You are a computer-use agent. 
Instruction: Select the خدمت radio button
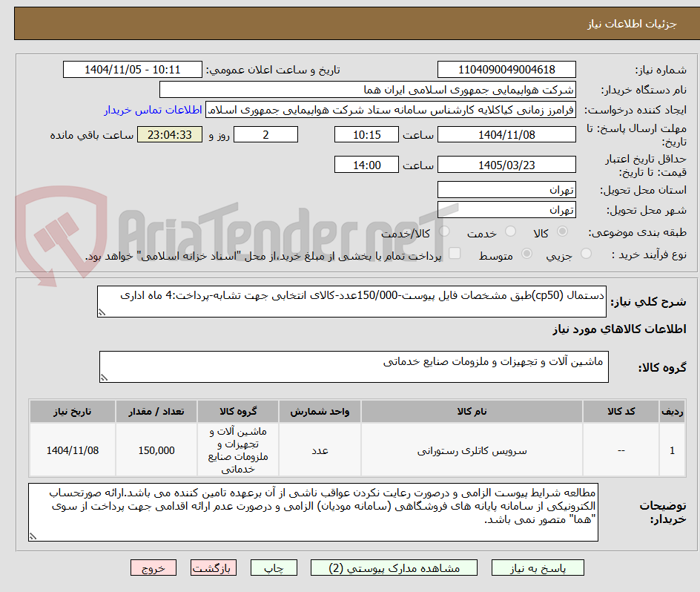[x=510, y=232]
